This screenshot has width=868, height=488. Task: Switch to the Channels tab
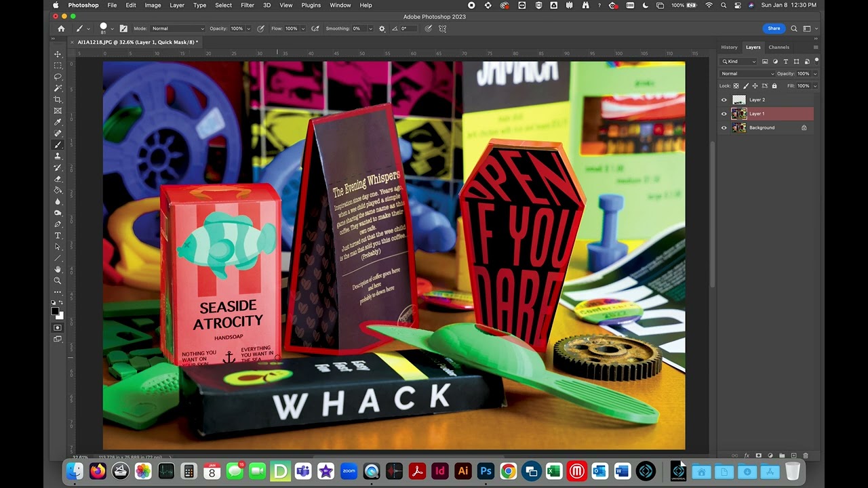pos(778,47)
